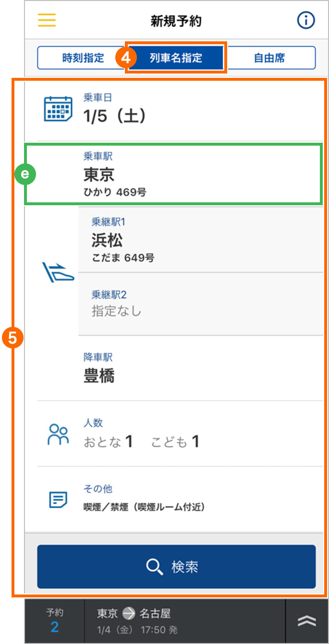Tap the passengers people icon
The image size is (329, 644).
pyautogui.click(x=59, y=434)
